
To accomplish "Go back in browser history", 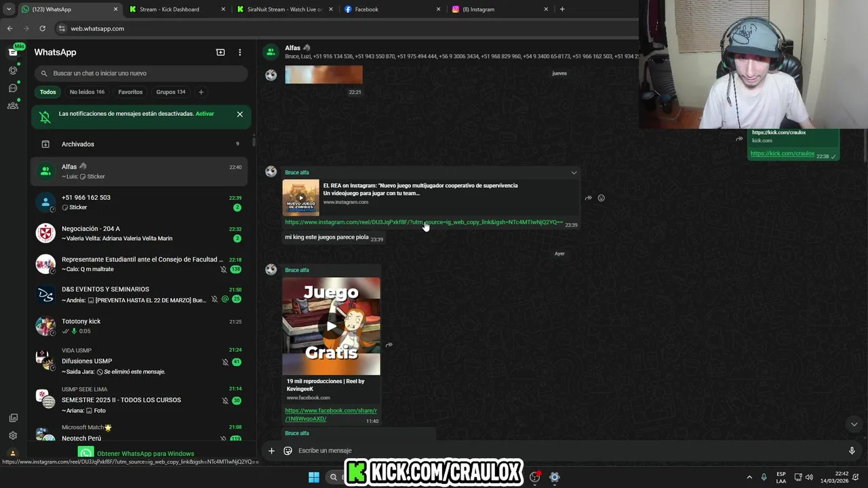I will (9, 28).
